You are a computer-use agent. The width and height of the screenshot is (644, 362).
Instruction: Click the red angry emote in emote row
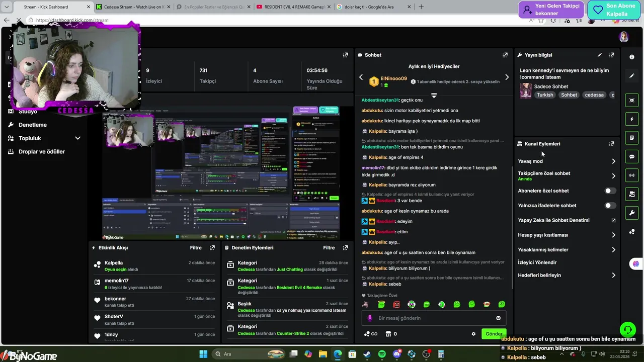pos(396,304)
